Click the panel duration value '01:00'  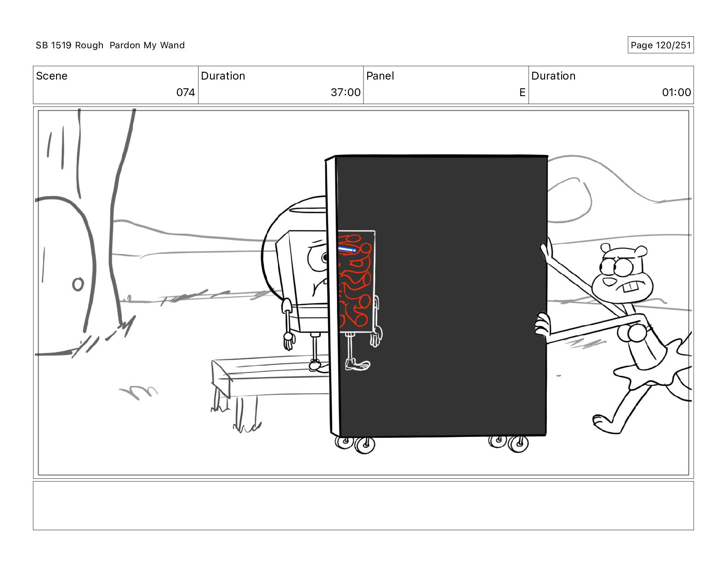point(677,92)
